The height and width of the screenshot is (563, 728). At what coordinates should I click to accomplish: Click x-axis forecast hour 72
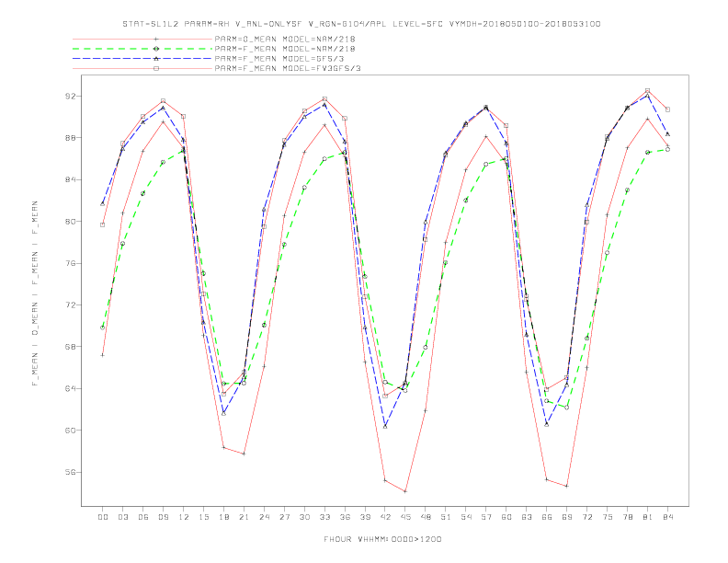(x=586, y=517)
